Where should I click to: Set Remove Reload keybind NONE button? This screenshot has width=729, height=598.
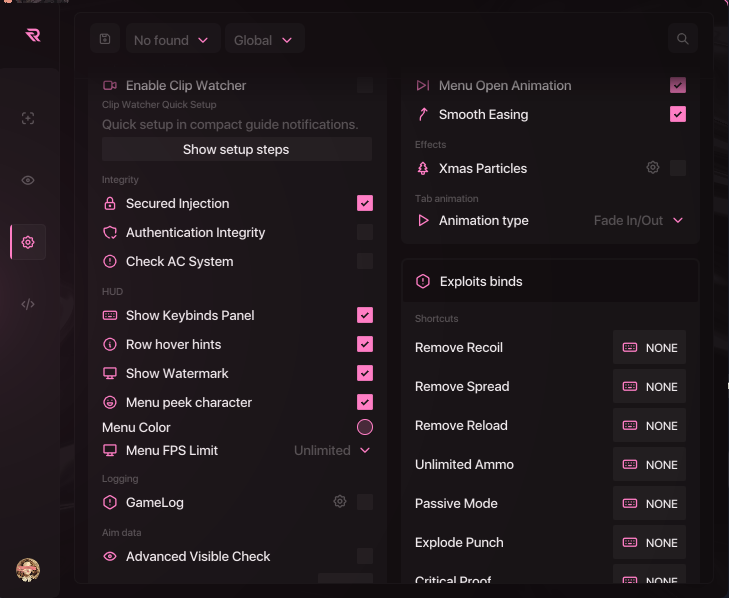tap(649, 425)
